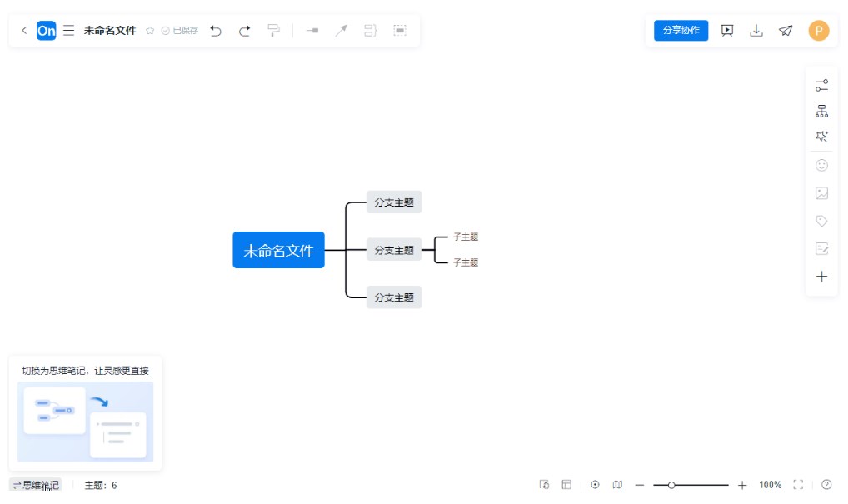Click the magic wand theme icon
The height and width of the screenshot is (504, 848).
pos(821,137)
